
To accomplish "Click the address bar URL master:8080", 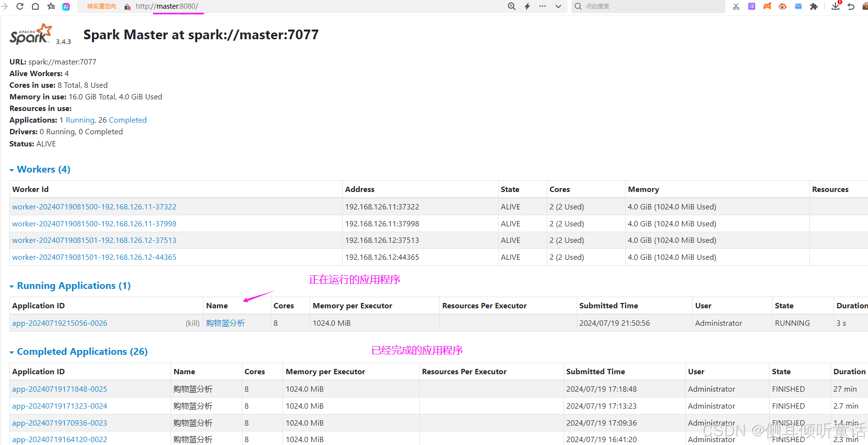I will click(x=167, y=6).
